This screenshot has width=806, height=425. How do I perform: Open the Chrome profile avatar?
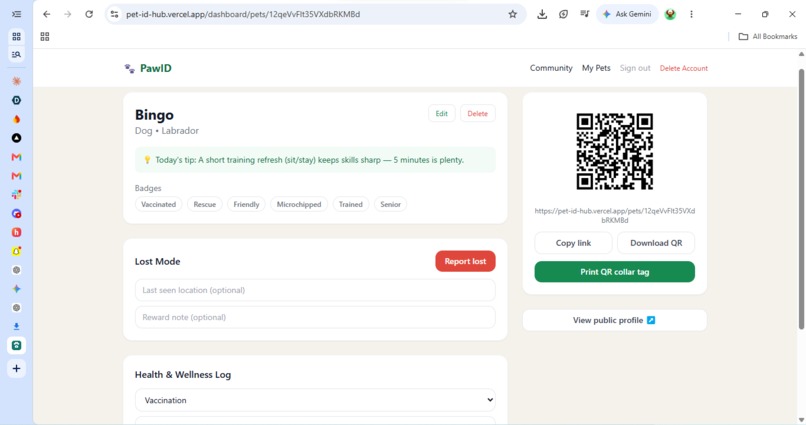[670, 14]
